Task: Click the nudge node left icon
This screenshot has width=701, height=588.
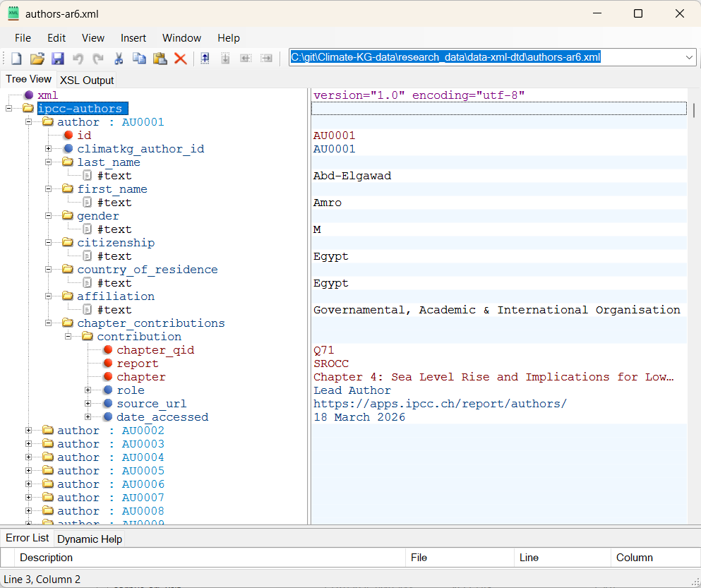Action: pos(246,59)
